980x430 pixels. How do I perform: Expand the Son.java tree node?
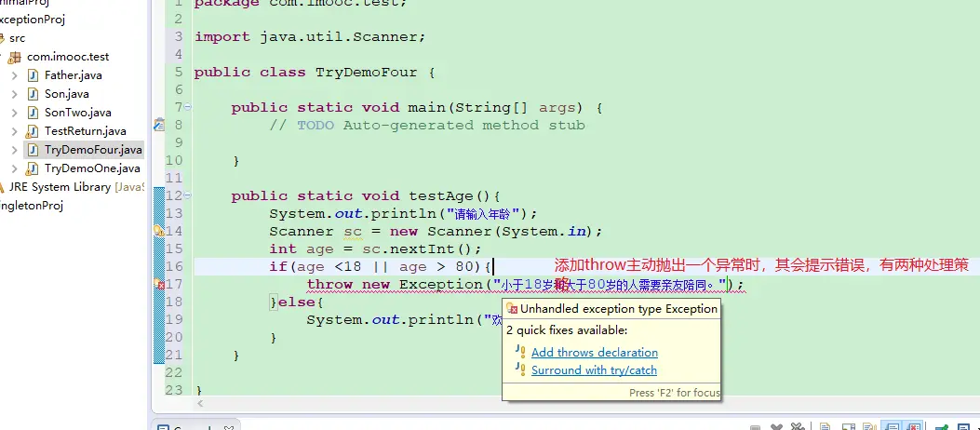14,94
